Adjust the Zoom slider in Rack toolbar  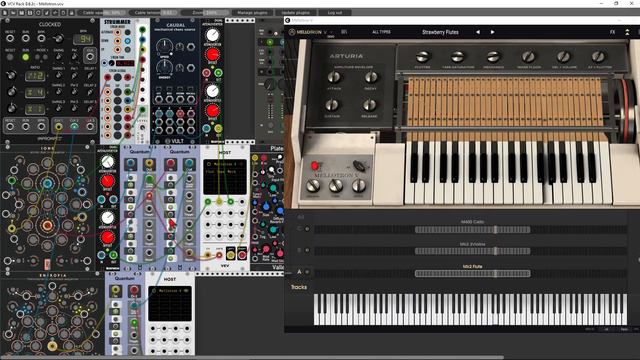(x=205, y=13)
